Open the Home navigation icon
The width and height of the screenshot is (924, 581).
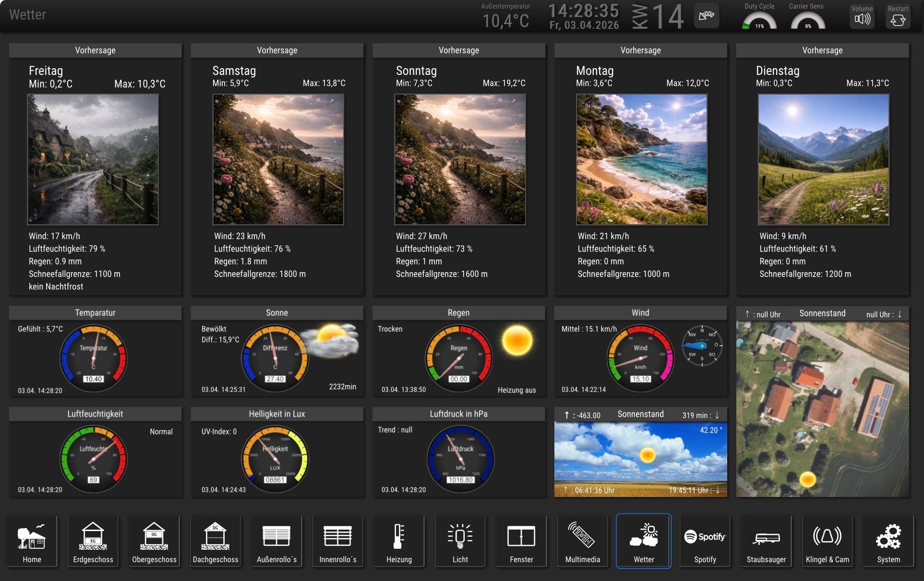(x=32, y=541)
